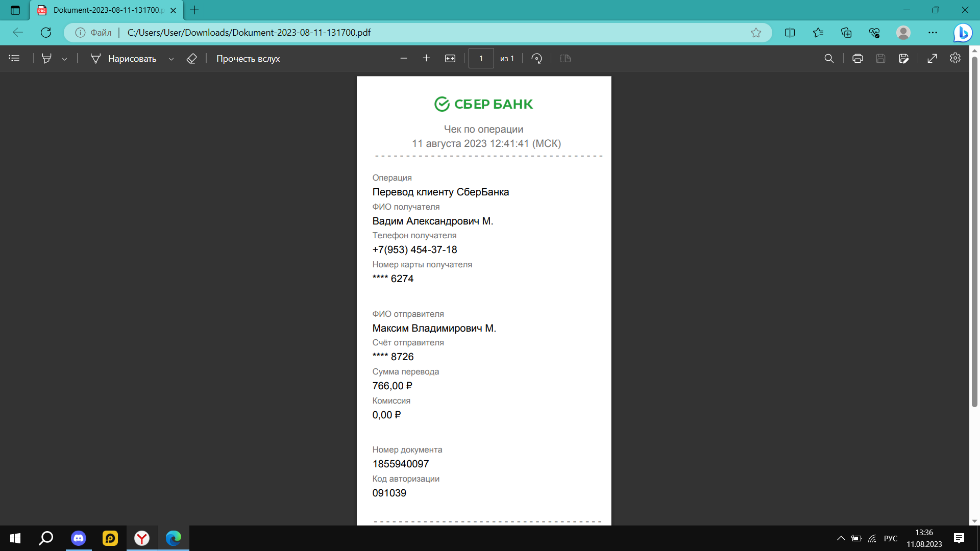Open the browser Settings and more menu

tap(933, 33)
